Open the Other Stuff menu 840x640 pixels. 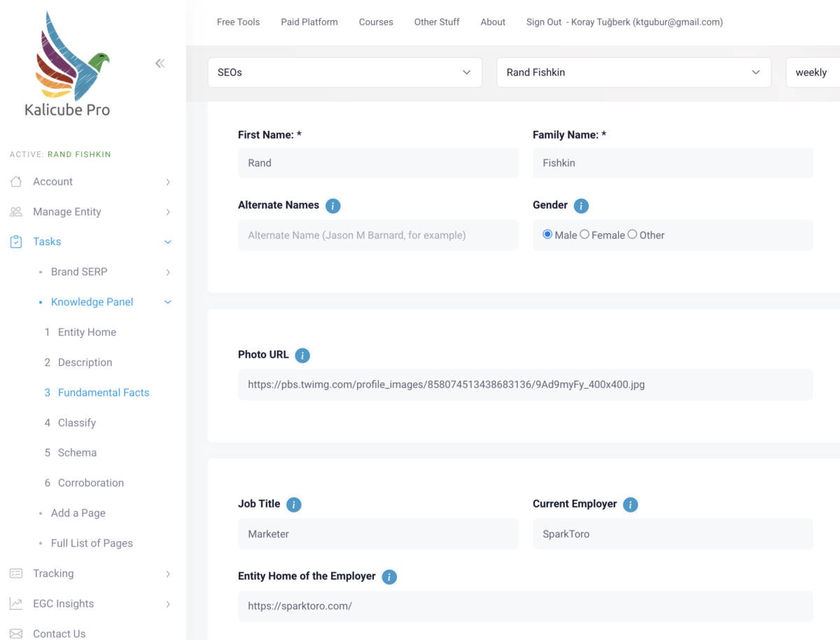(x=437, y=22)
